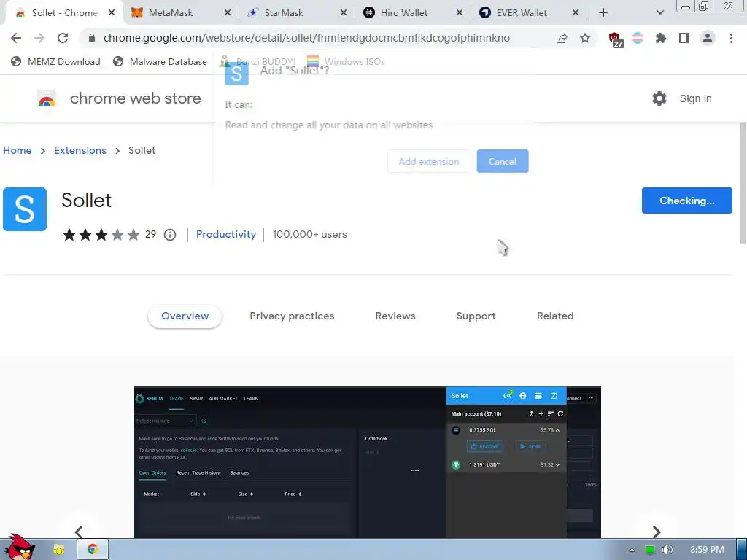Click the page vertical scrollbar

point(742,183)
